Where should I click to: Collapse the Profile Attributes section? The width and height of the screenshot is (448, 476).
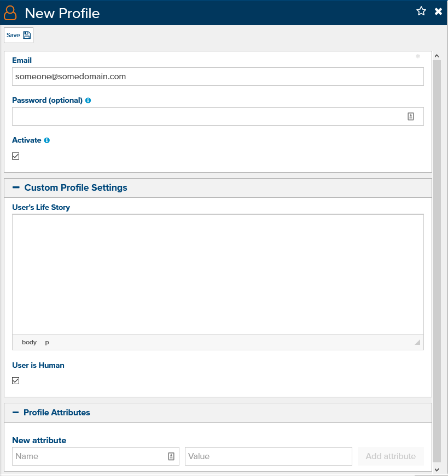click(15, 413)
